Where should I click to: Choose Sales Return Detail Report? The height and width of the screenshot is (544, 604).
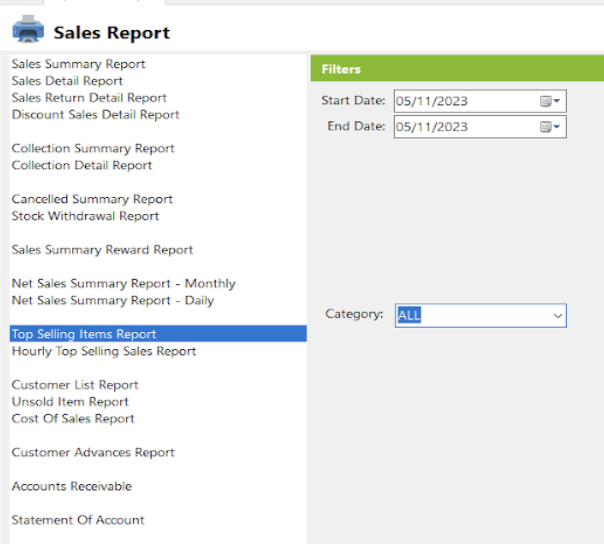pos(89,98)
